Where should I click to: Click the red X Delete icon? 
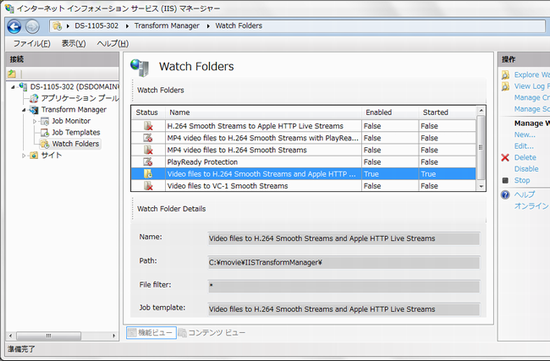(505, 158)
